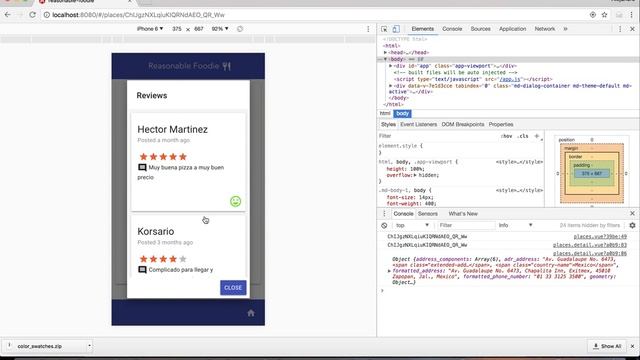Open the What's New drawer tab
The width and height of the screenshot is (640, 360).
tap(463, 214)
